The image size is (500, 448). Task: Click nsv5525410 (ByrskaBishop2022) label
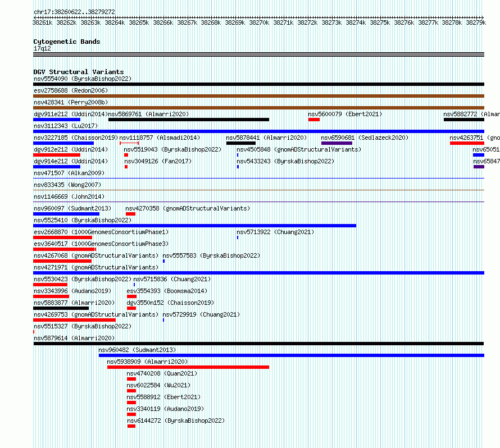tap(83, 220)
